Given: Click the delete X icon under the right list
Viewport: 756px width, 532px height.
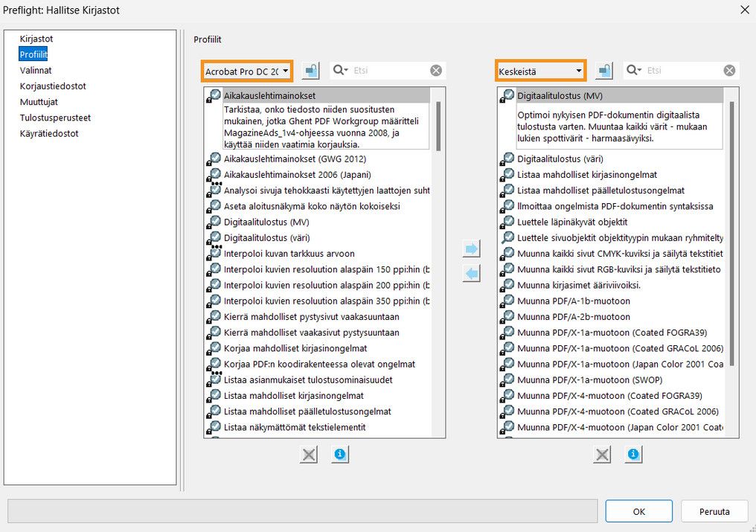Looking at the screenshot, I should click(x=602, y=455).
